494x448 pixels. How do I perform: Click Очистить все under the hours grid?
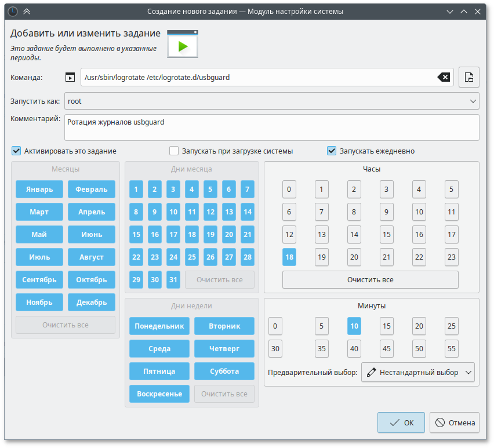coord(370,279)
